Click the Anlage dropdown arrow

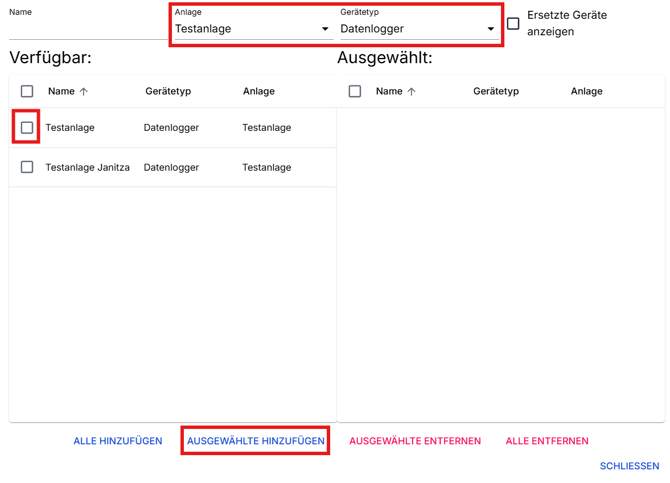325,29
